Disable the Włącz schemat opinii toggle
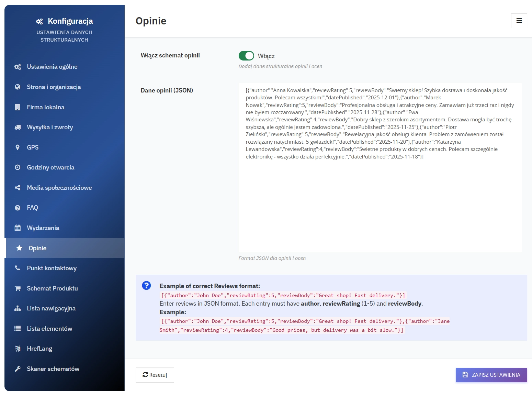This screenshot has height=395, width=532. 246,56
